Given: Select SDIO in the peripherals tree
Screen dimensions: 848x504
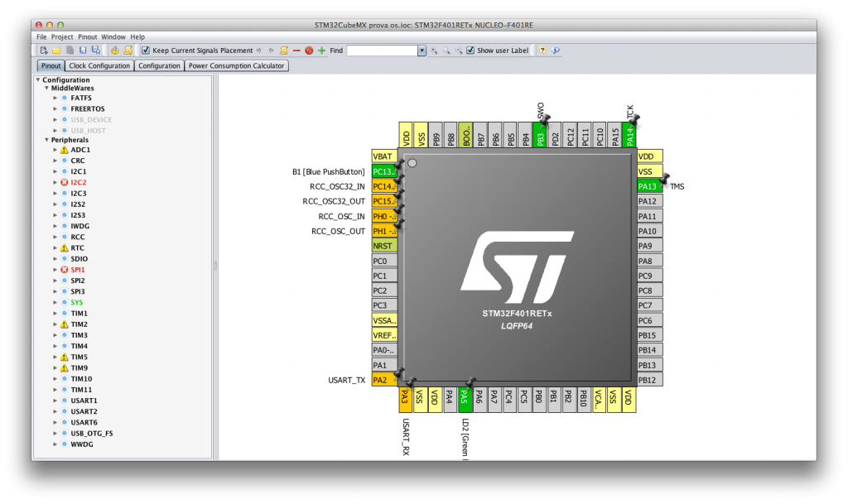Looking at the screenshot, I should tap(79, 259).
